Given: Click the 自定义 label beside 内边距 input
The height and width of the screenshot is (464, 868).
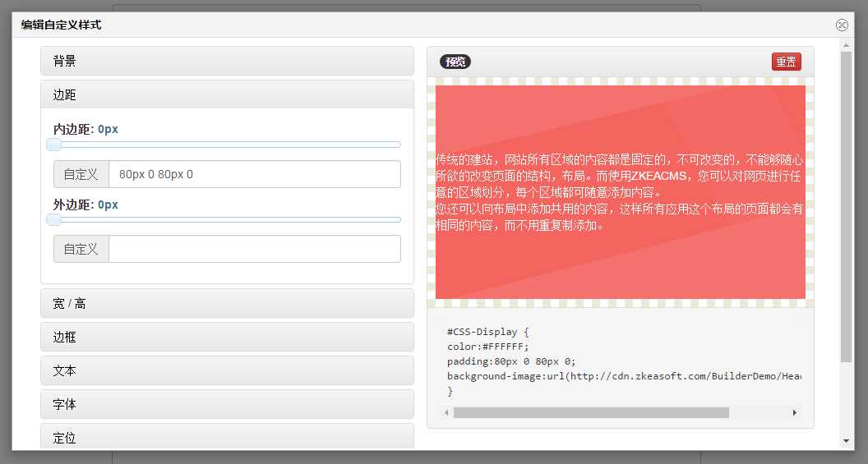Looking at the screenshot, I should point(81,174).
